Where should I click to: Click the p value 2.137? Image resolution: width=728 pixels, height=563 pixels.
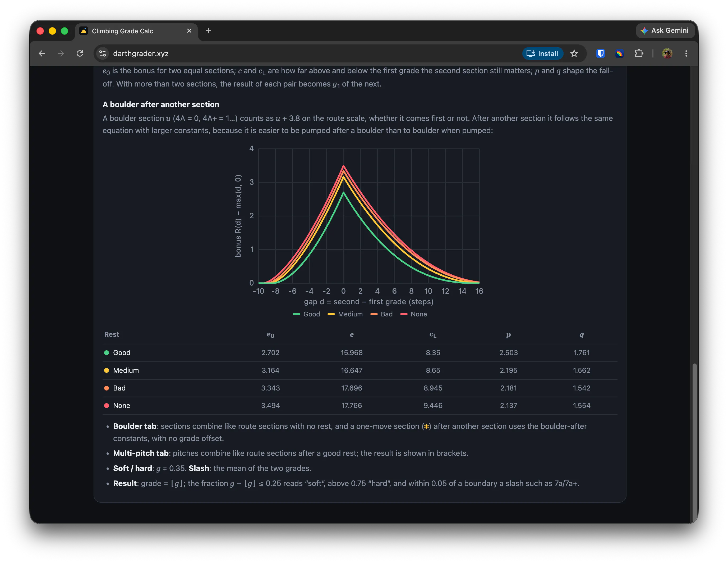point(508,406)
